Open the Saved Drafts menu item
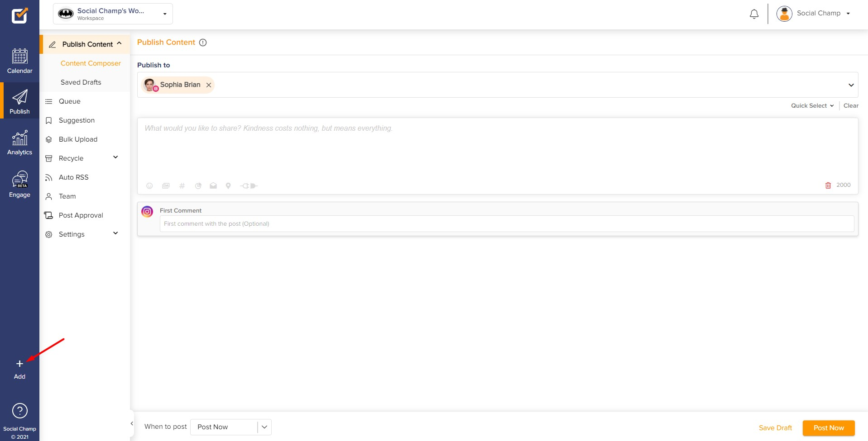Image resolution: width=868 pixels, height=441 pixels. coord(81,82)
